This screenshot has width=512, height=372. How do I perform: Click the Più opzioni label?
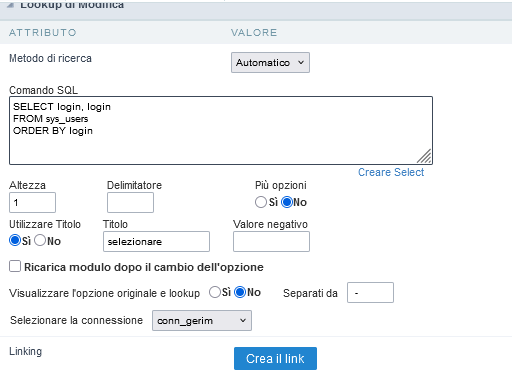point(281,185)
